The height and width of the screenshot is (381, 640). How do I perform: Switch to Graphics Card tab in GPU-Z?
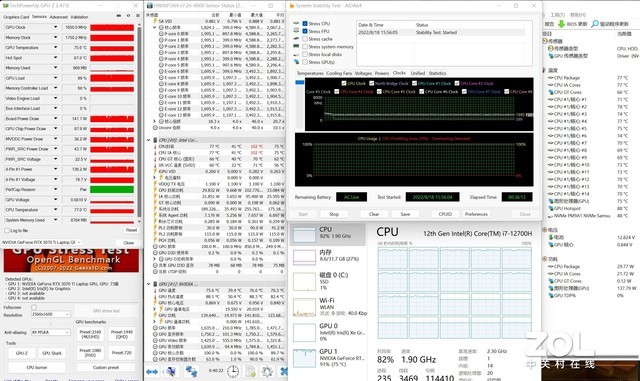16,17
